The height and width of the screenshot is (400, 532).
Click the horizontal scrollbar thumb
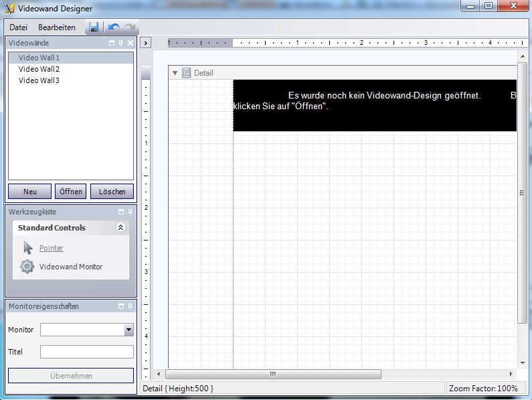[x=273, y=374]
